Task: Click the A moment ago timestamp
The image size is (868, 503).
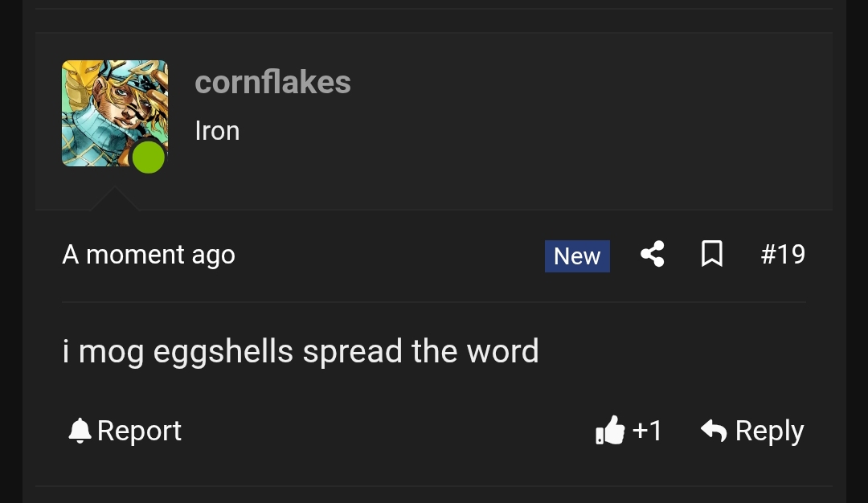Action: pos(148,254)
